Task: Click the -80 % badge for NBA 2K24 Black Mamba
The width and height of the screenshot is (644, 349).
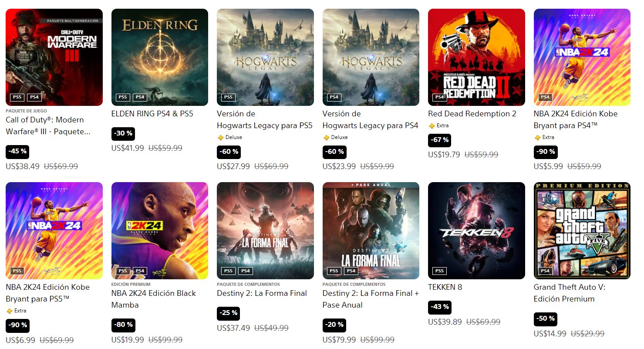Action: [123, 325]
